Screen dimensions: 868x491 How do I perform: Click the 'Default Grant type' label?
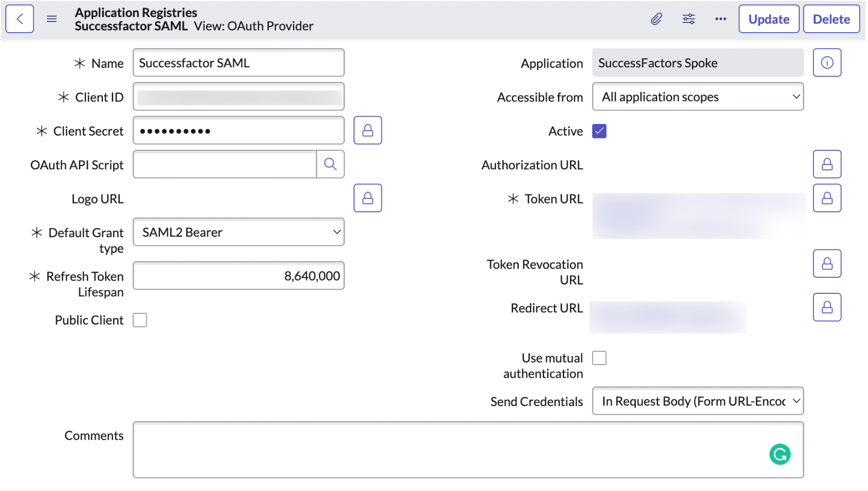[x=86, y=241]
